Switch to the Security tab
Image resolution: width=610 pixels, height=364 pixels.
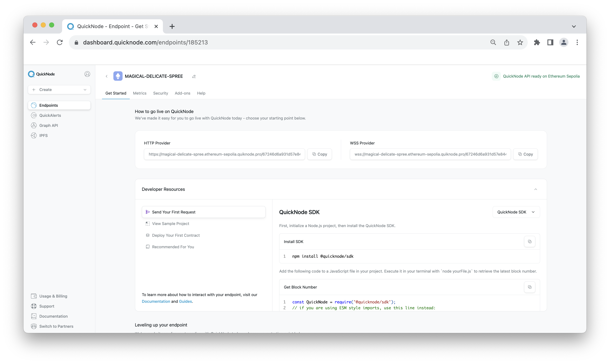coord(160,93)
